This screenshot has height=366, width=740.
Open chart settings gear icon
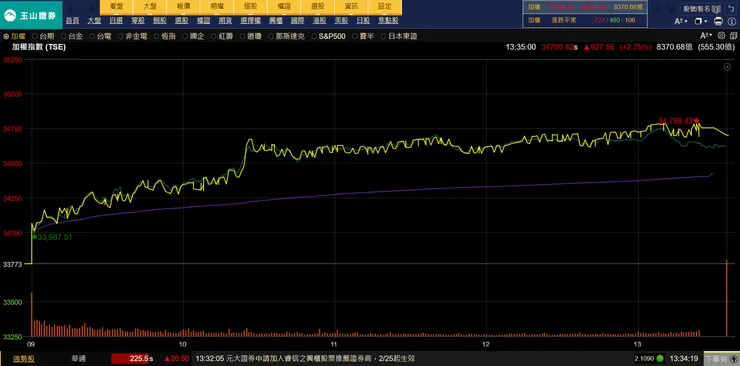[x=721, y=35]
